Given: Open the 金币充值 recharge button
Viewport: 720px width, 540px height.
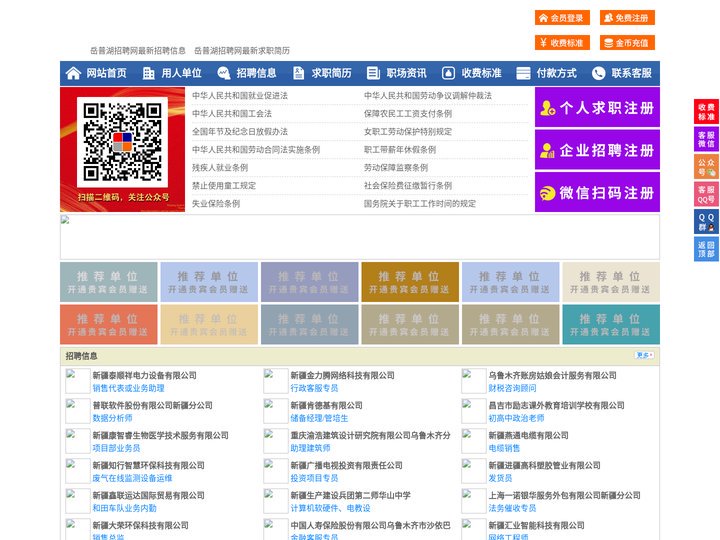Looking at the screenshot, I should pos(627,43).
